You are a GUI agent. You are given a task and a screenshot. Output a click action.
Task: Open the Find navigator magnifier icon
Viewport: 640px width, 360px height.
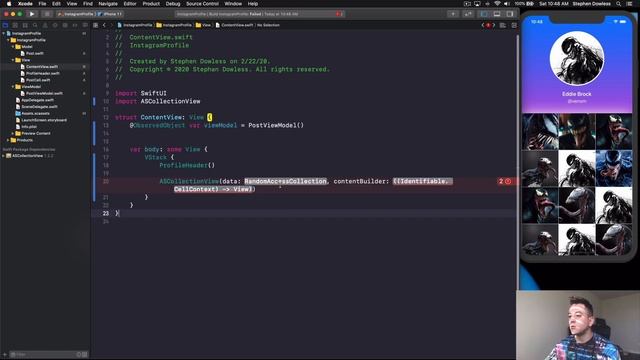(x=35, y=25)
